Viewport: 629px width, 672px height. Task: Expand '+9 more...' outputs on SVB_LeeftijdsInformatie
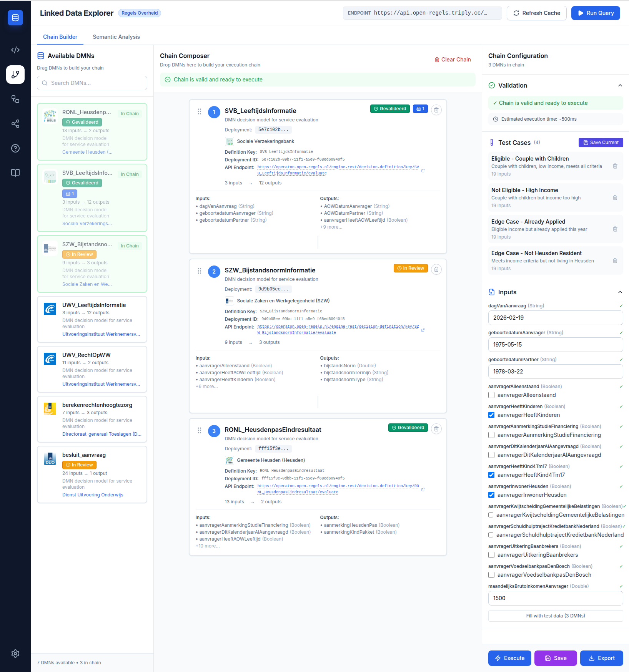click(x=331, y=227)
